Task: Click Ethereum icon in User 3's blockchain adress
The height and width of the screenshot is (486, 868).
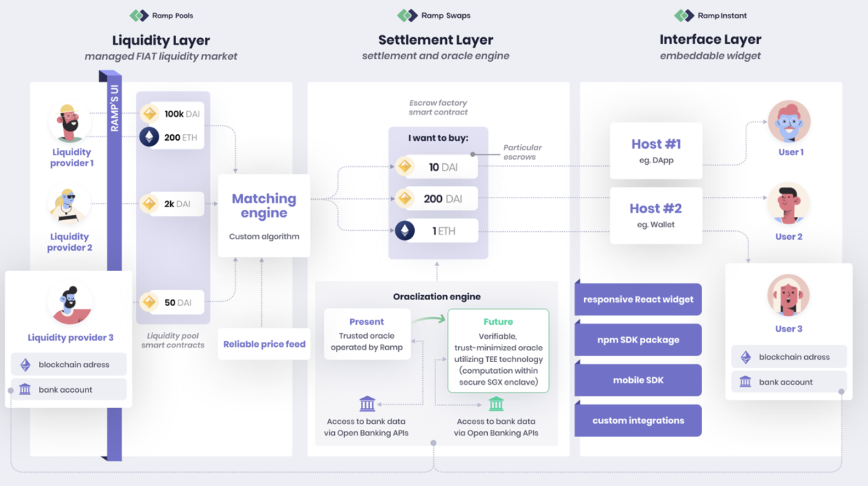Action: point(745,357)
